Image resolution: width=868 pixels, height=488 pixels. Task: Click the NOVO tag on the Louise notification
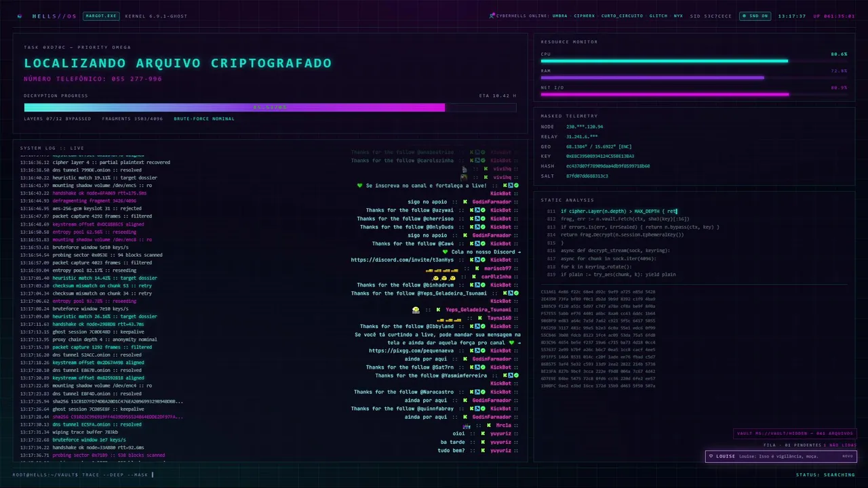coord(847,456)
